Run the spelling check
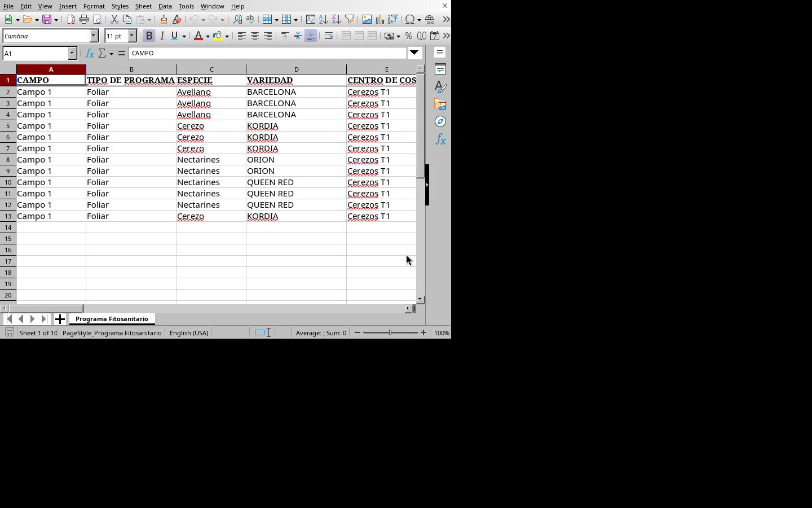Viewport: 812px width, 508px height. [x=250, y=19]
